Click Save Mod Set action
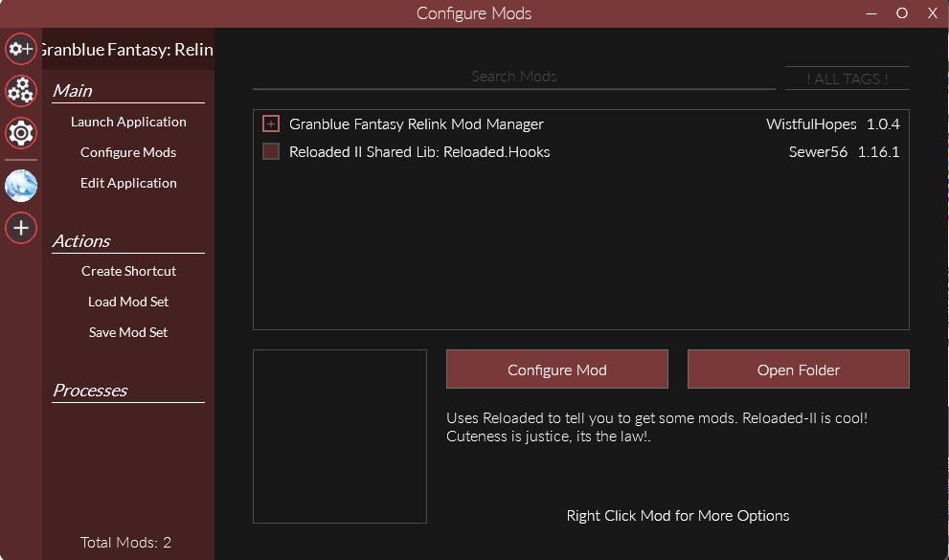This screenshot has height=560, width=949. point(128,332)
